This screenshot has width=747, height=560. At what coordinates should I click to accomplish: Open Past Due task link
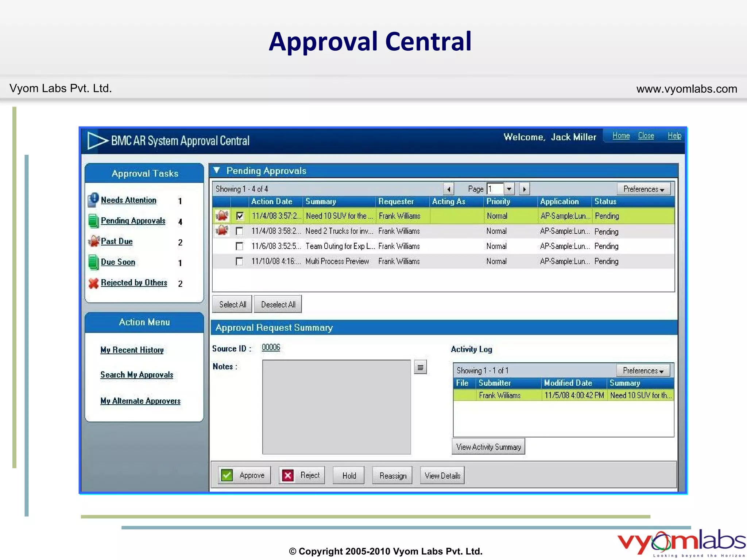coord(117,241)
